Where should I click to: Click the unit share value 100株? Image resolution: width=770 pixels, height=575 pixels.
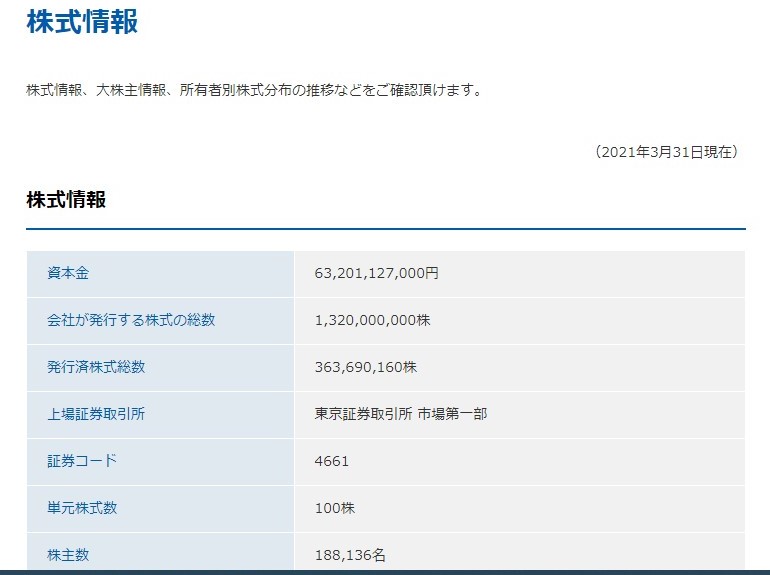click(x=334, y=508)
